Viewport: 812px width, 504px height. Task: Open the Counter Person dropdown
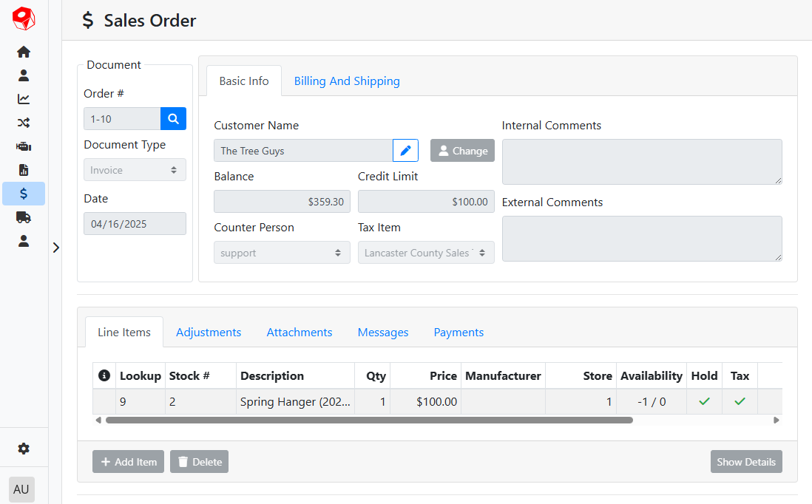tap(282, 253)
